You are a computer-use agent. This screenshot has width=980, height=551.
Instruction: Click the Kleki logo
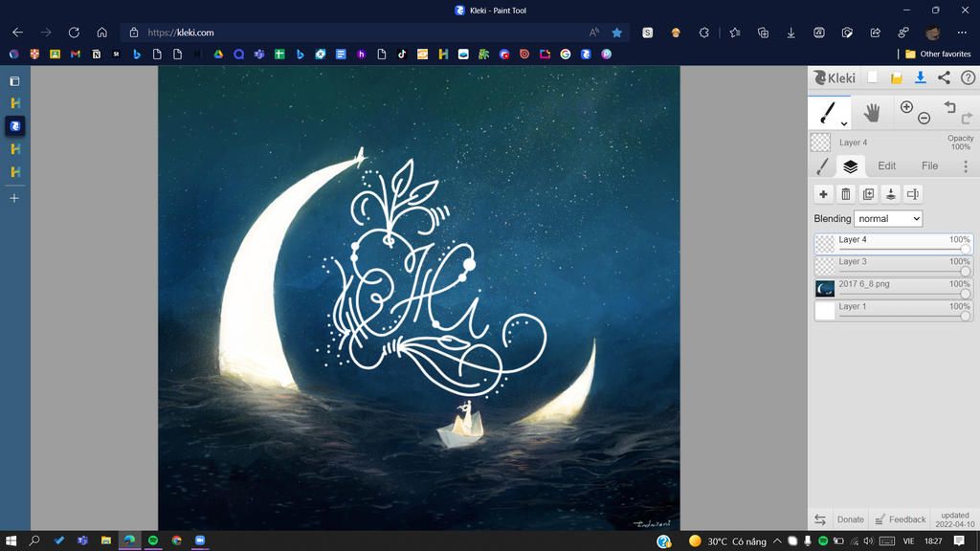[x=835, y=77]
